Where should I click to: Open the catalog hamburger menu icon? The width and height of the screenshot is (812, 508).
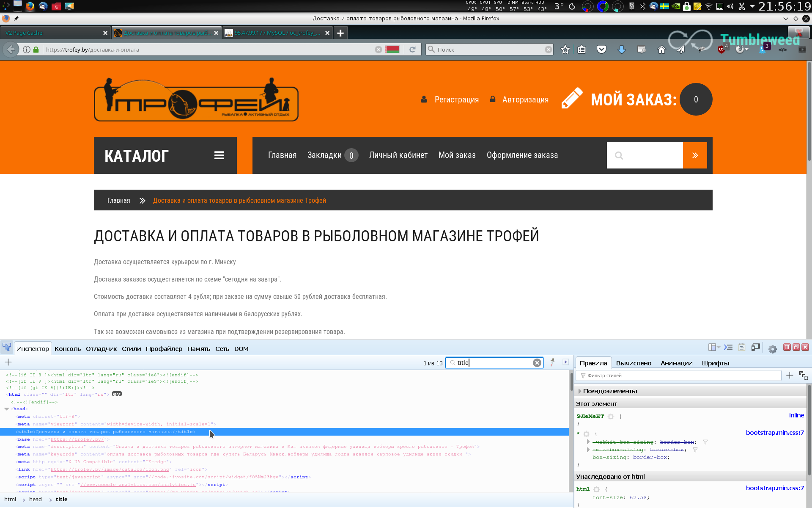click(x=219, y=155)
